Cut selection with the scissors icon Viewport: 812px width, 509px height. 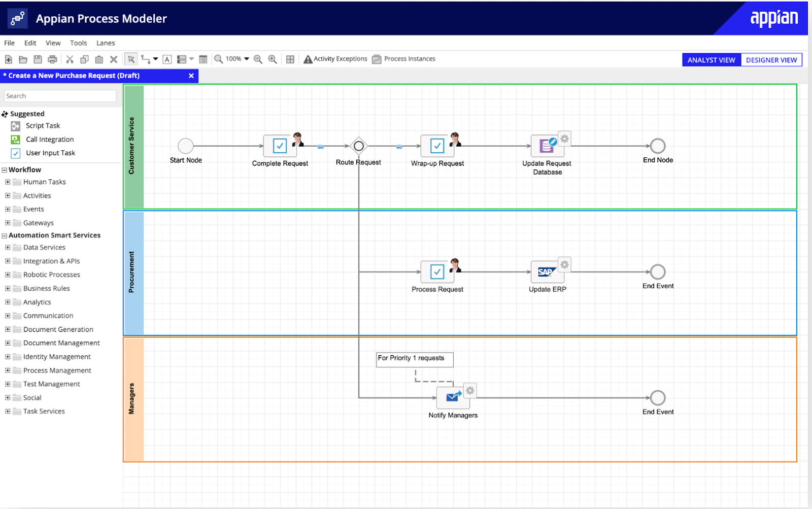(70, 59)
